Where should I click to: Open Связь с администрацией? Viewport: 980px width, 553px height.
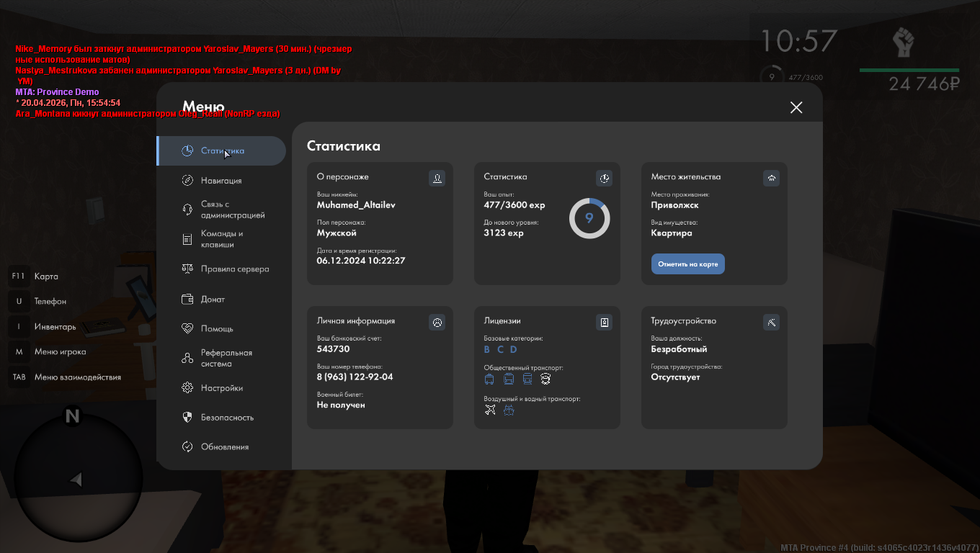tap(232, 210)
